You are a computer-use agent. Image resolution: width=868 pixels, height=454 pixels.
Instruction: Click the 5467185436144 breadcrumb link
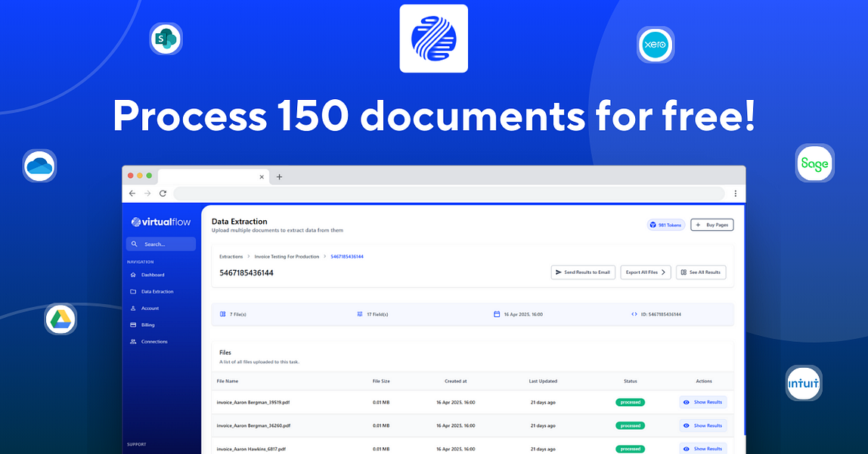tap(347, 257)
